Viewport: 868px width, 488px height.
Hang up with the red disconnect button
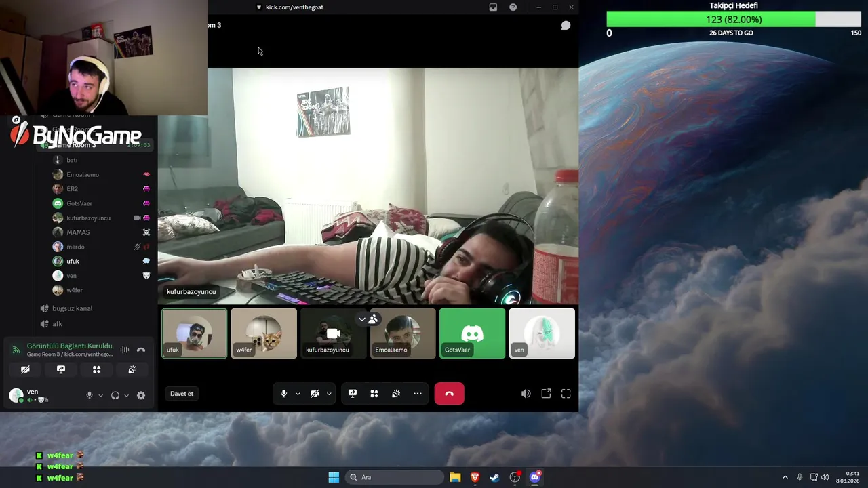coord(449,394)
